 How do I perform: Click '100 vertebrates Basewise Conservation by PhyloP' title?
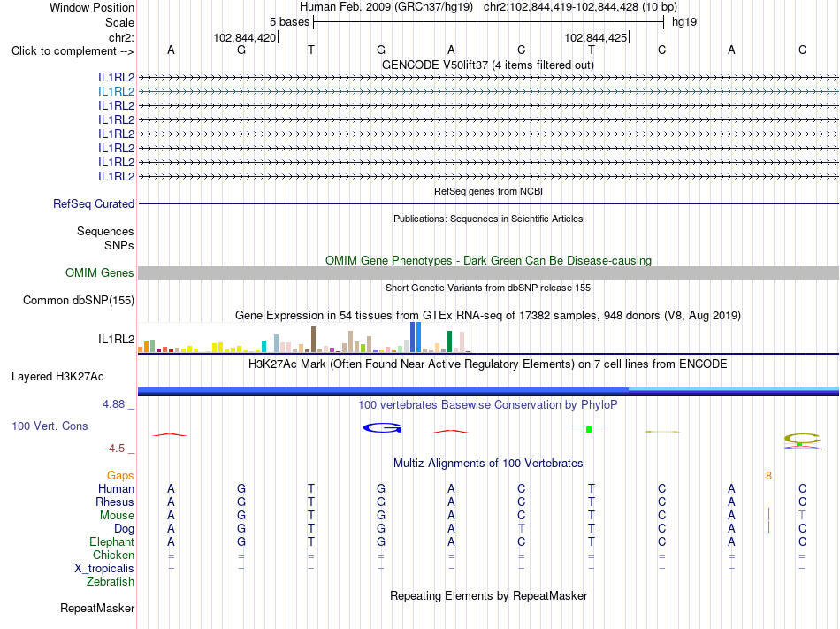[488, 405]
